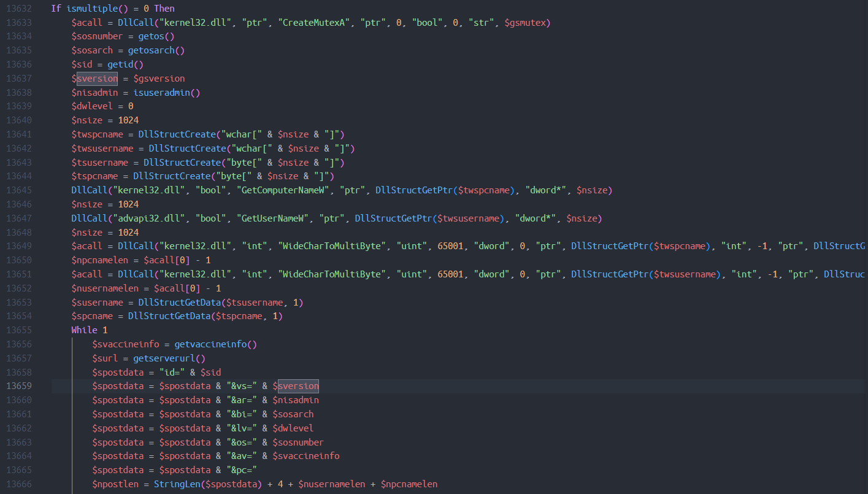Click the Then keyword on line 13632
868x494 pixels.
pyautogui.click(x=164, y=9)
